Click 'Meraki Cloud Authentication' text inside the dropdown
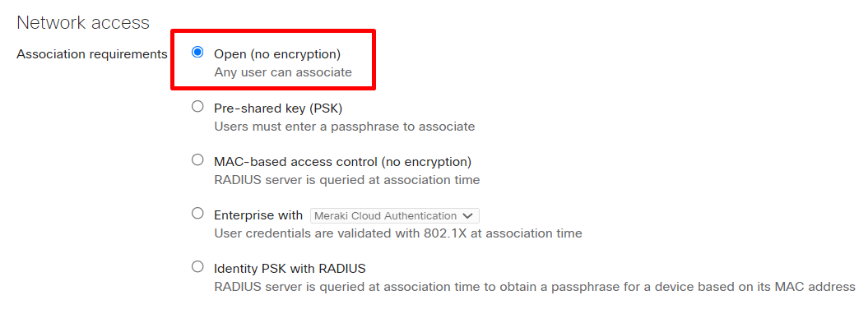Image resolution: width=868 pixels, height=323 pixels. pyautogui.click(x=386, y=215)
